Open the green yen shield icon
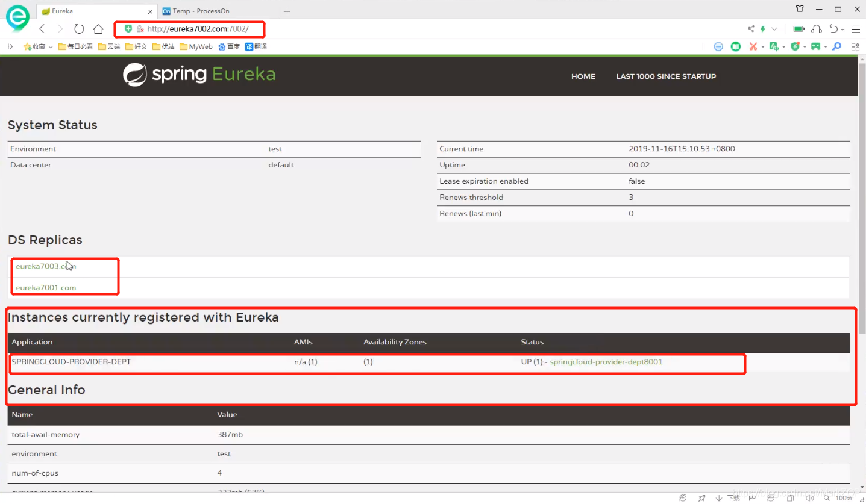The width and height of the screenshot is (866, 504). point(795,46)
